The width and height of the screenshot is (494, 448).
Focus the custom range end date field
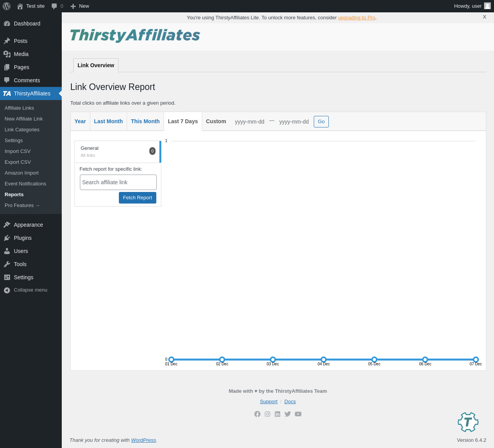(x=294, y=122)
